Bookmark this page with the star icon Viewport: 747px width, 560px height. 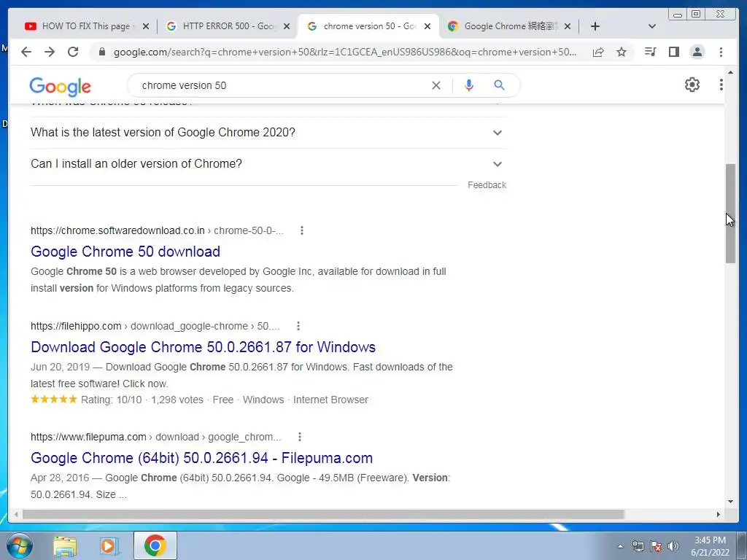(622, 52)
